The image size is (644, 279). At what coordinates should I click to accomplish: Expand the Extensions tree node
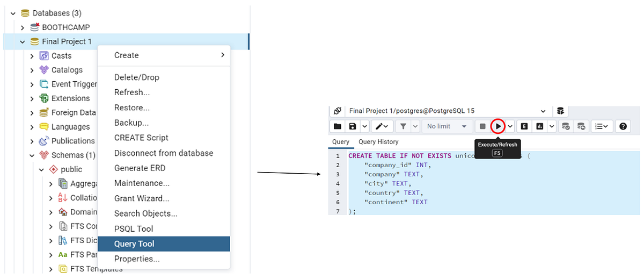coord(32,98)
